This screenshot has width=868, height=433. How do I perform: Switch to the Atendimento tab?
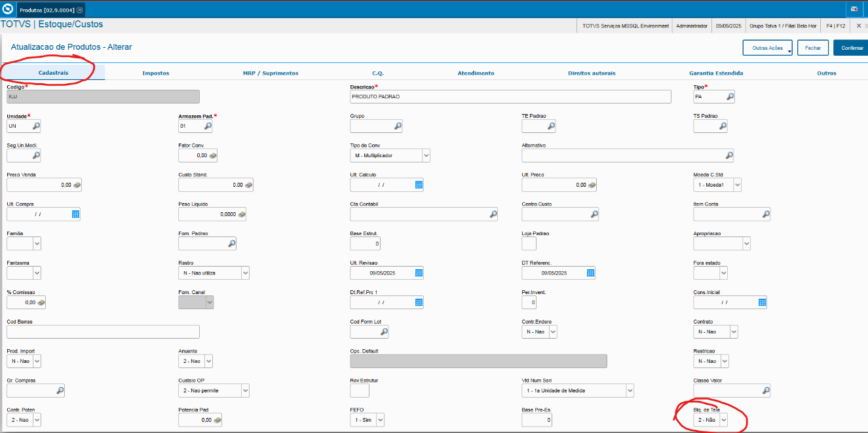point(476,73)
